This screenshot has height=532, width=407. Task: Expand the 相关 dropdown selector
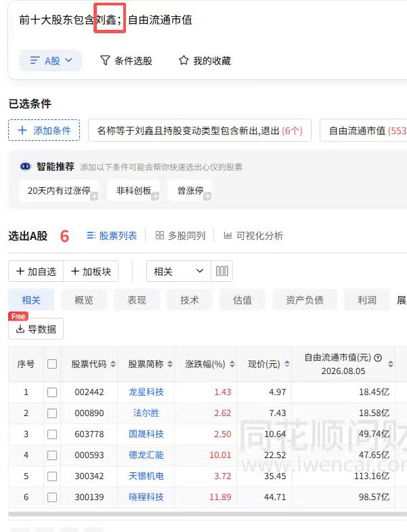pyautogui.click(x=179, y=271)
